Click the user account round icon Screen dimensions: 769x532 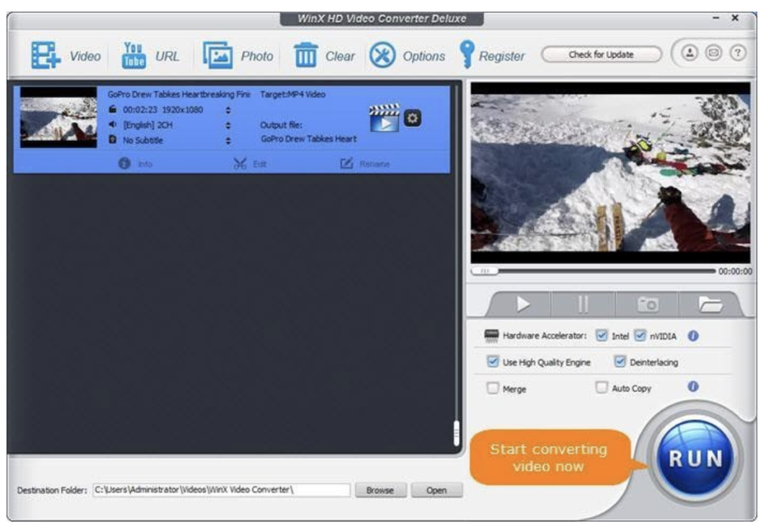[689, 53]
